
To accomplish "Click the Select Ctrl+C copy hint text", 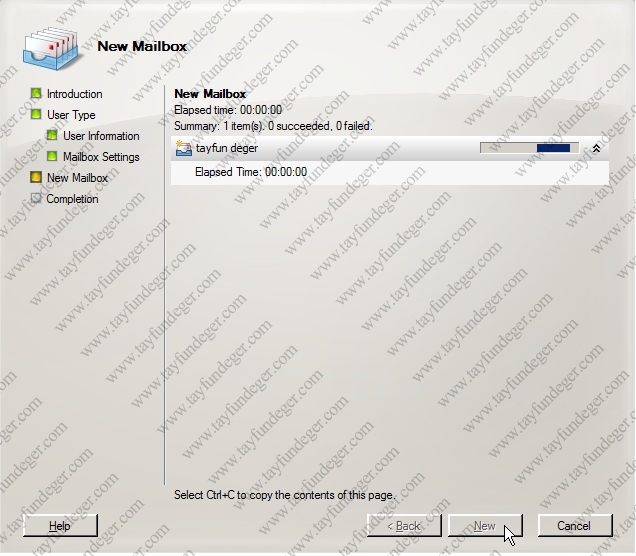I will pyautogui.click(x=284, y=495).
